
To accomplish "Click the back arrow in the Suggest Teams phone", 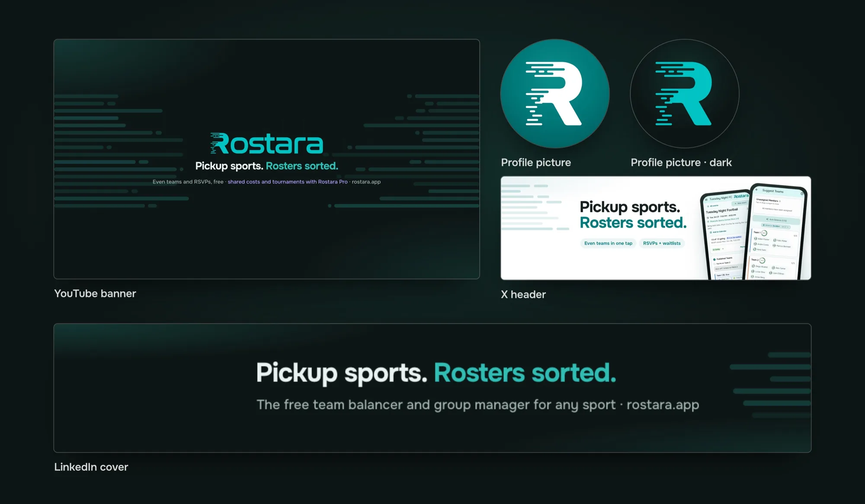I will [756, 190].
